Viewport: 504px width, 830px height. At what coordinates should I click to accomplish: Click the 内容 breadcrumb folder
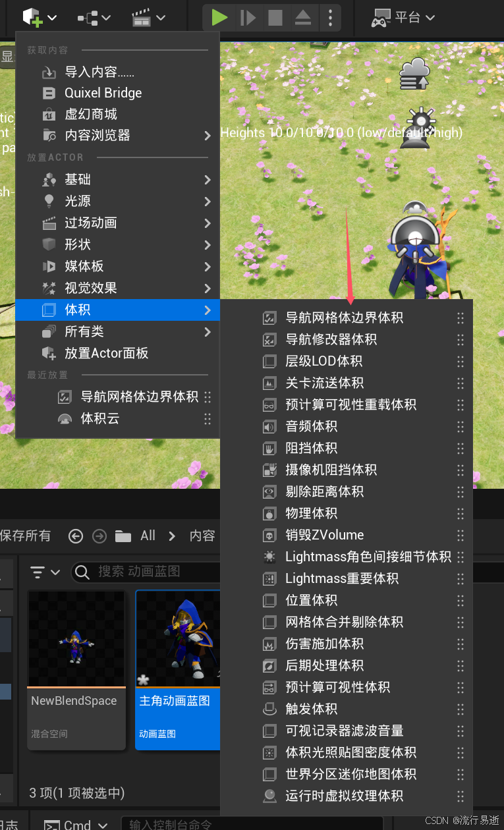(202, 536)
